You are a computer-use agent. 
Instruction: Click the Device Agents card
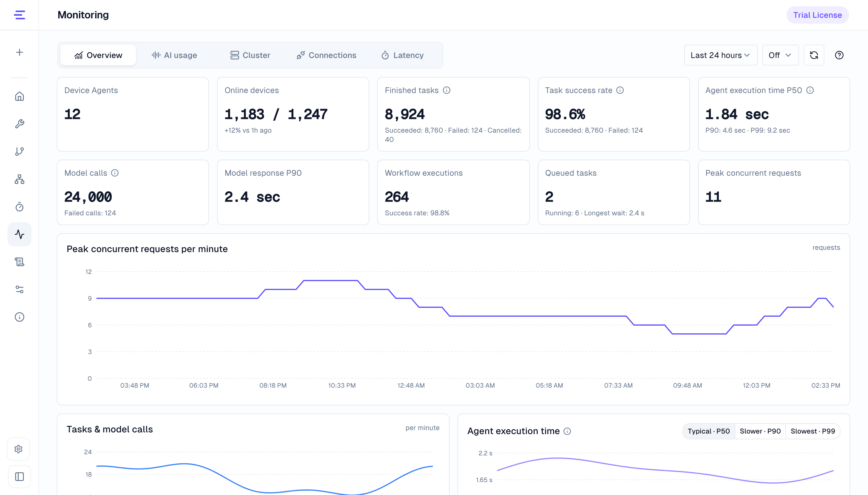point(133,114)
